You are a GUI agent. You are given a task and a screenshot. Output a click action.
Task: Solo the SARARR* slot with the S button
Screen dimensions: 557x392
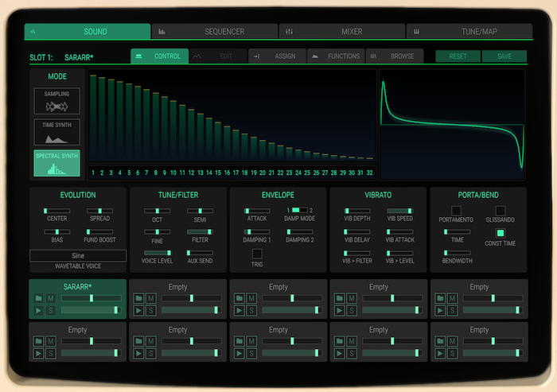(50, 310)
